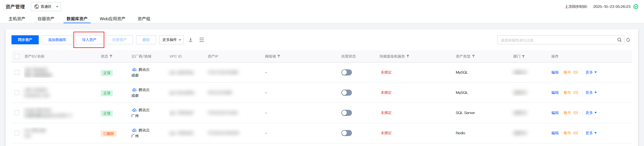Enable hosting toggle for first MySQL row

click(x=346, y=72)
